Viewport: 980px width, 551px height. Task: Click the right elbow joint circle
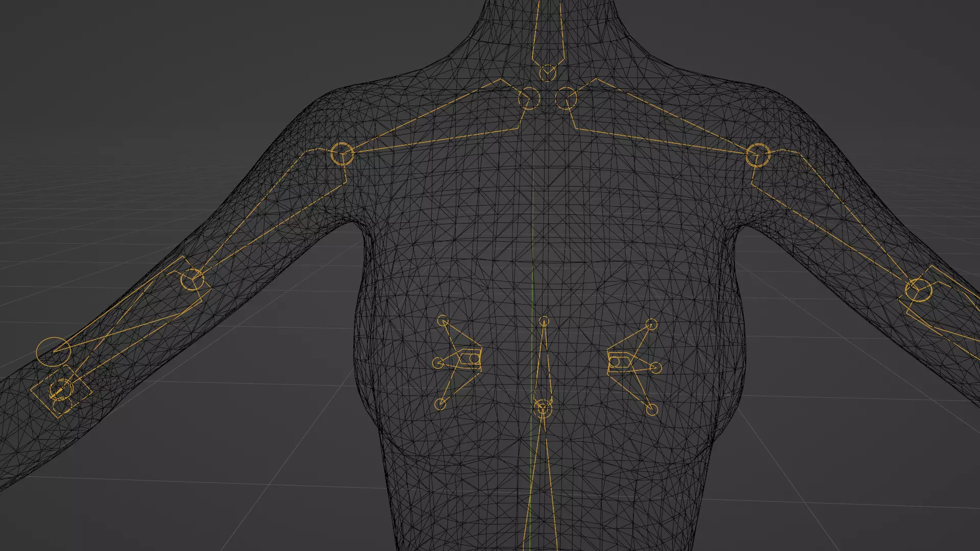click(x=918, y=291)
